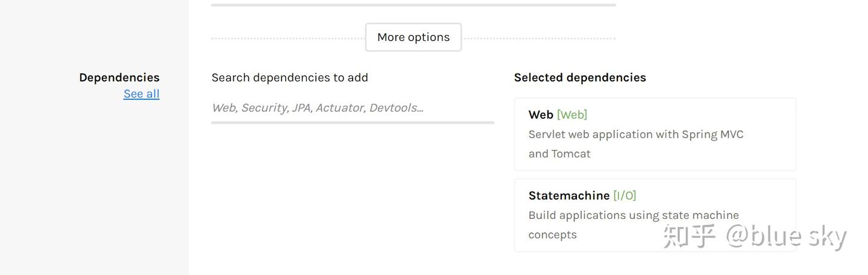Click the "concepts" description word
Image resolution: width=868 pixels, height=275 pixels.
coord(553,235)
